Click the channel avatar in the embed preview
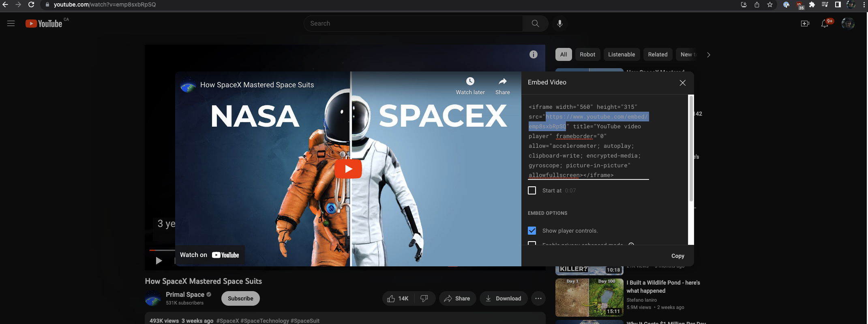This screenshot has height=324, width=868. (188, 85)
